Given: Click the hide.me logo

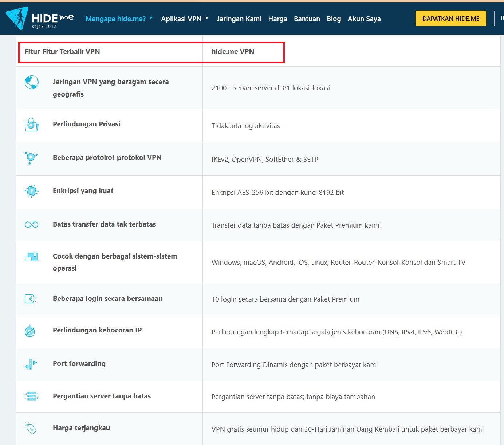Looking at the screenshot, I should (40, 19).
